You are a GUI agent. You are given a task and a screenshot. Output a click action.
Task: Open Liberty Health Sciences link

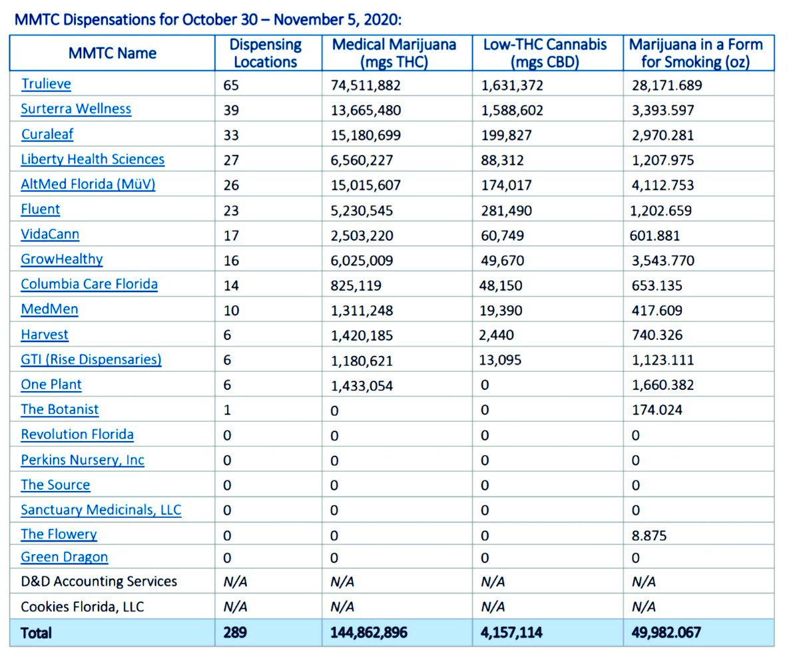tap(93, 159)
